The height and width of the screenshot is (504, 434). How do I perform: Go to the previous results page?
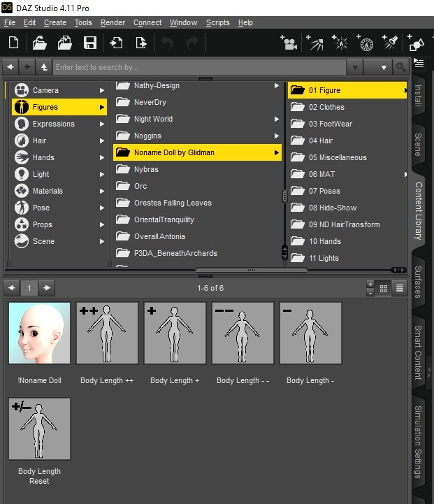tap(12, 288)
